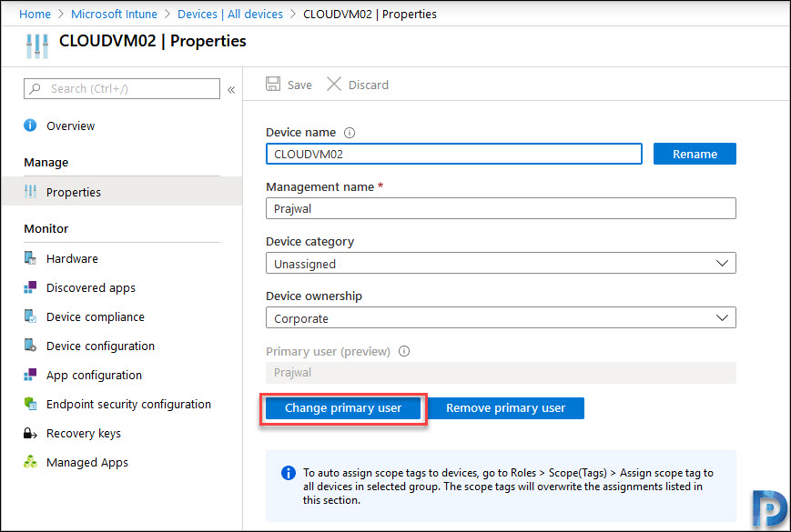The width and height of the screenshot is (791, 532).
Task: Expand the Device ownership dropdown
Action: point(501,317)
